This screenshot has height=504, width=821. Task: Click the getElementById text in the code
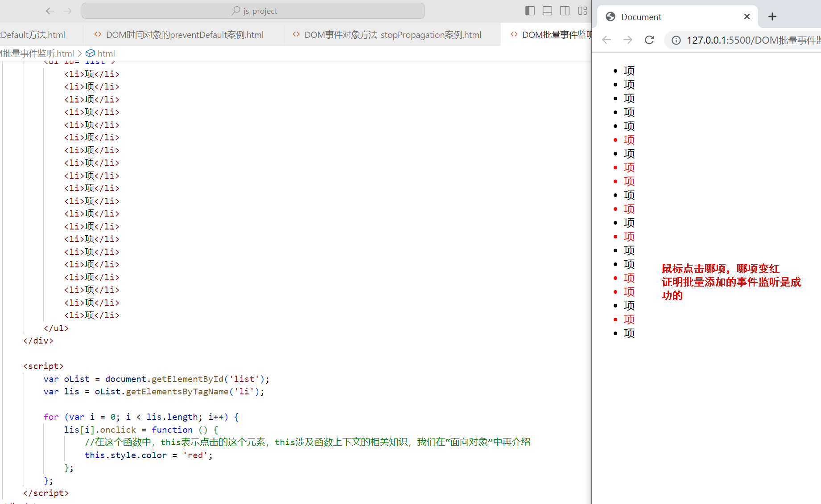pyautogui.click(x=187, y=379)
